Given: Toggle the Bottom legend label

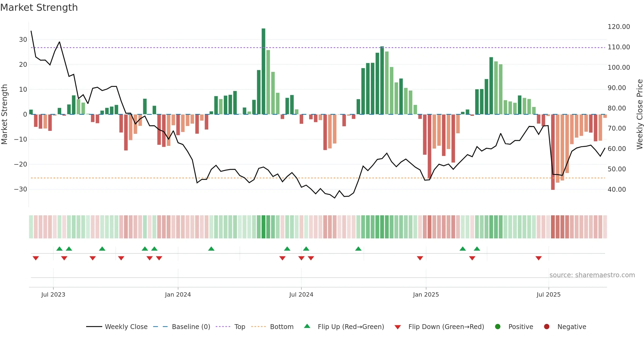Looking at the screenshot, I should click(x=282, y=327).
